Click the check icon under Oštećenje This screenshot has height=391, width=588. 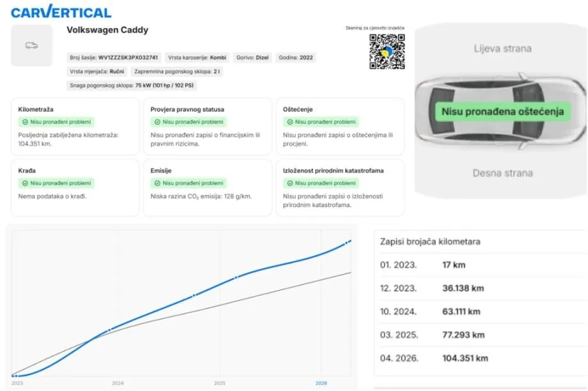point(290,122)
